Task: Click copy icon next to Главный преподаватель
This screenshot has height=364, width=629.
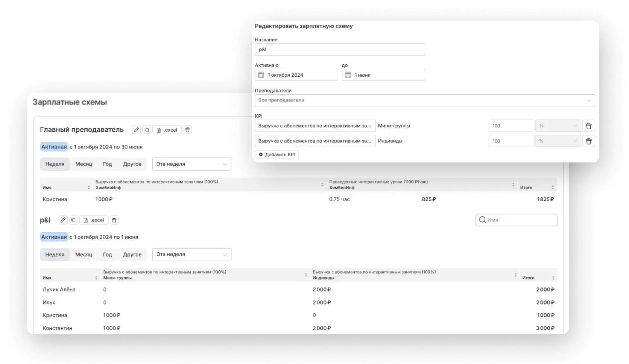Action: click(147, 130)
